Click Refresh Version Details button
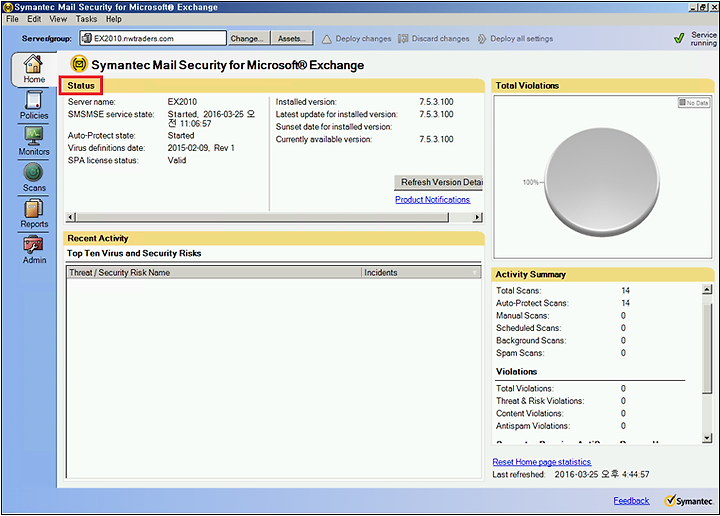 tap(439, 182)
